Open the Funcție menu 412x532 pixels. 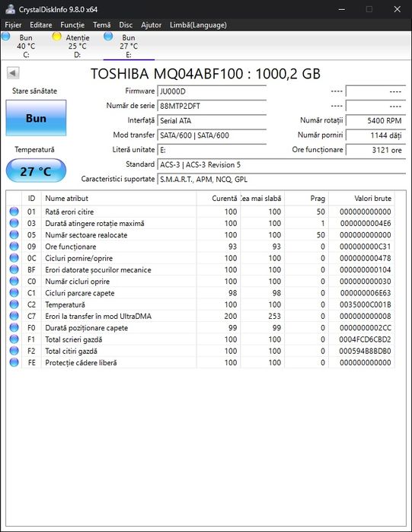(x=72, y=25)
